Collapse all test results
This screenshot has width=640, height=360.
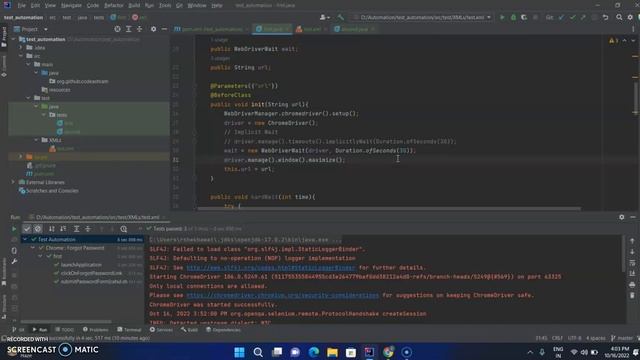tap(88, 229)
